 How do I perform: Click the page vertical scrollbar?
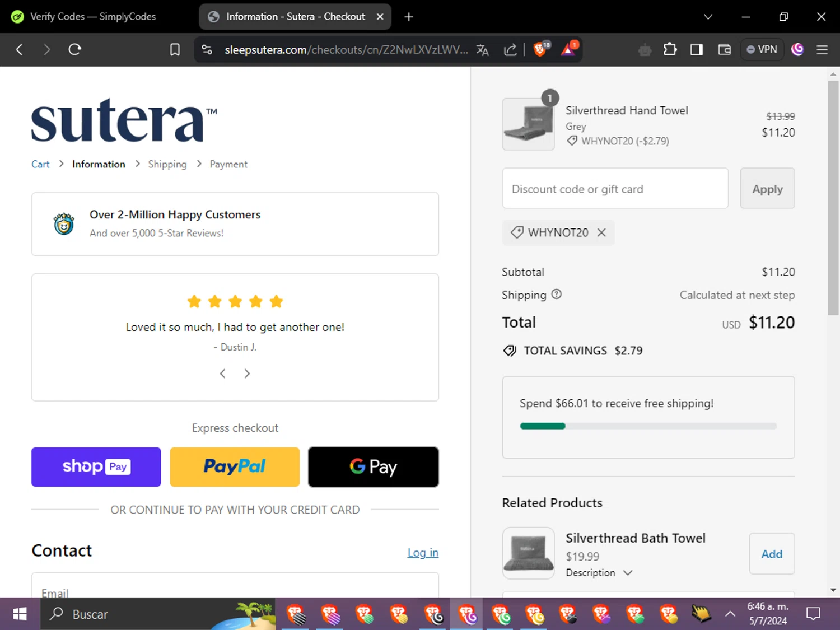[833, 197]
